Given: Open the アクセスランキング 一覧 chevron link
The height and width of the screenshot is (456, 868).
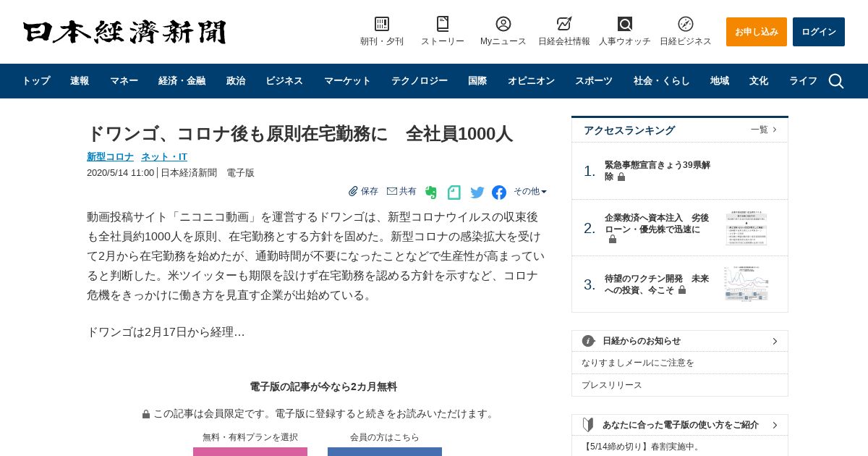Looking at the screenshot, I should pyautogui.click(x=764, y=130).
